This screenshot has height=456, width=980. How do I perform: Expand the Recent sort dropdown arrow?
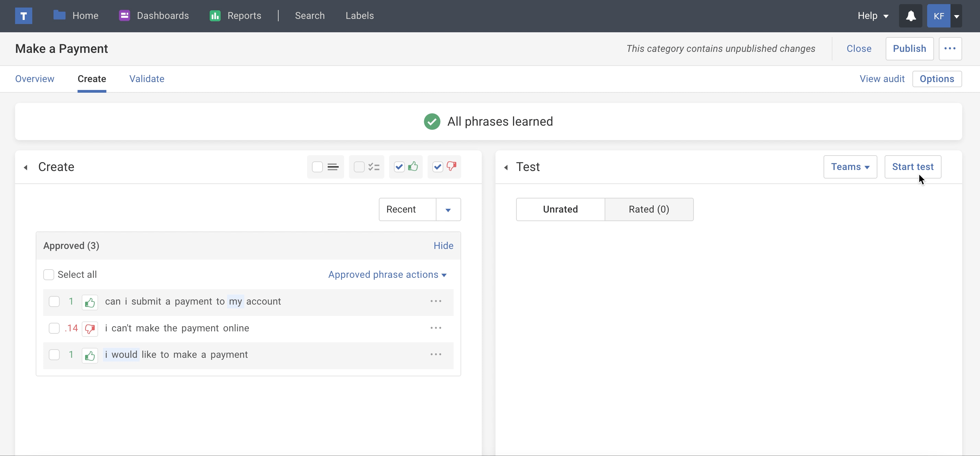point(448,210)
